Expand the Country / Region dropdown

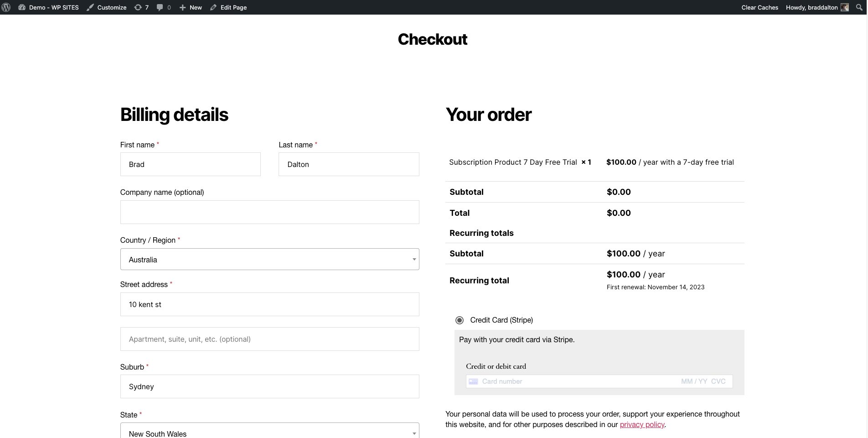point(269,260)
